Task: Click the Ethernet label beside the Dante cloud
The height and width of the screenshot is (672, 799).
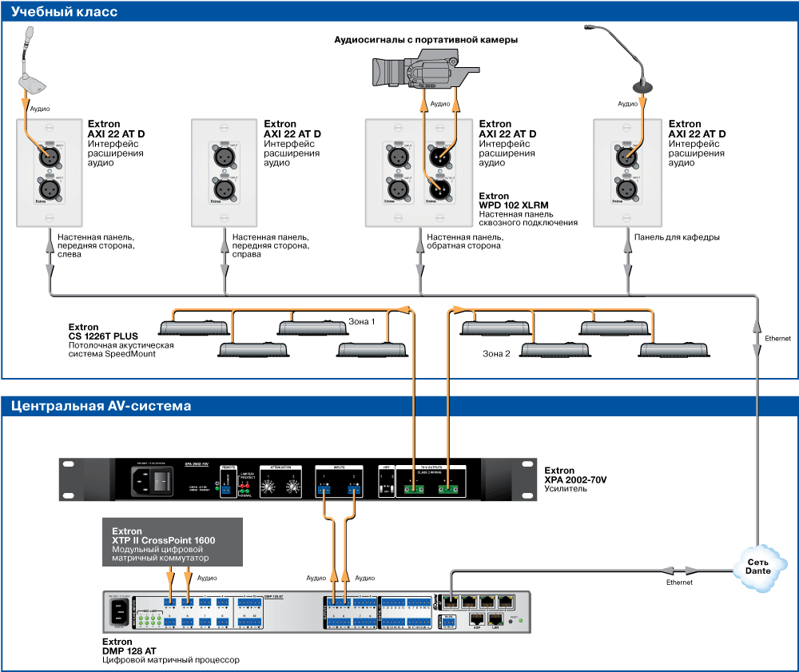Action: 679,583
